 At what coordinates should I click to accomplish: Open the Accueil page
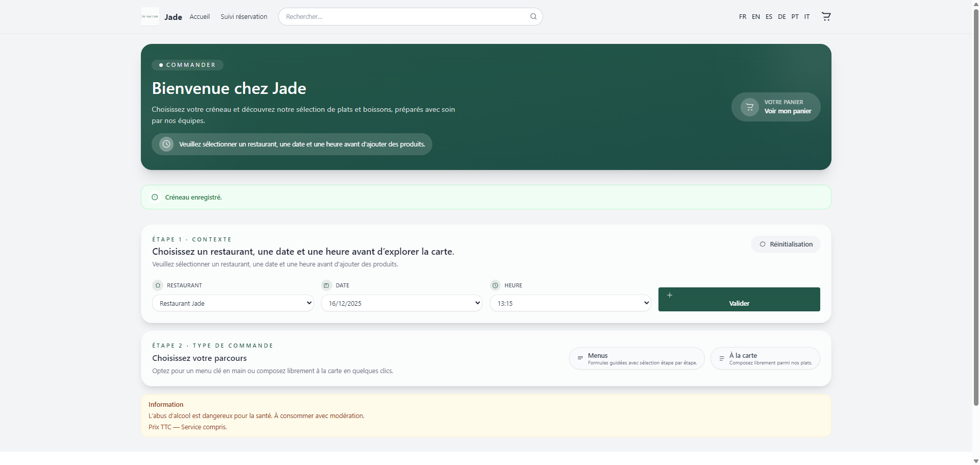point(200,16)
